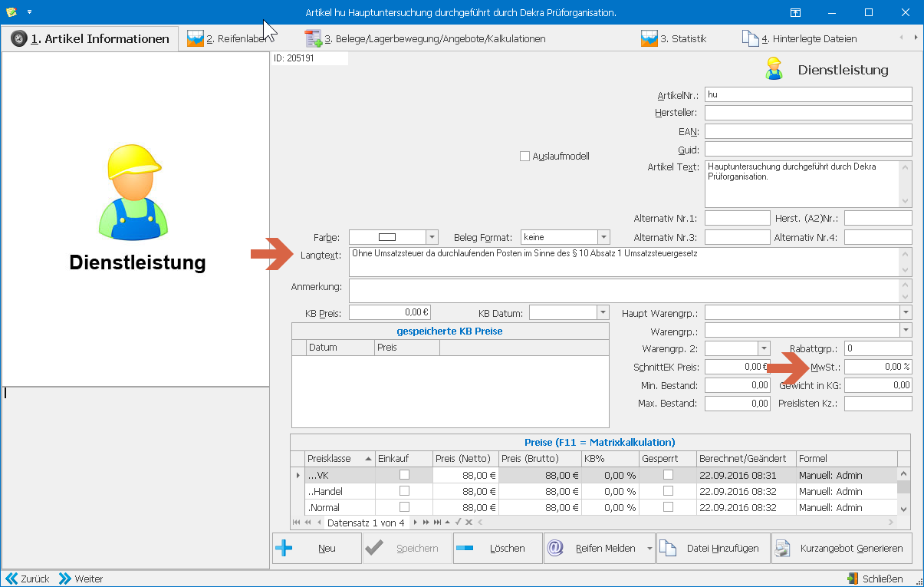The width and height of the screenshot is (924, 587).
Task: Select the ..Handel price class cell
Action: point(339,491)
